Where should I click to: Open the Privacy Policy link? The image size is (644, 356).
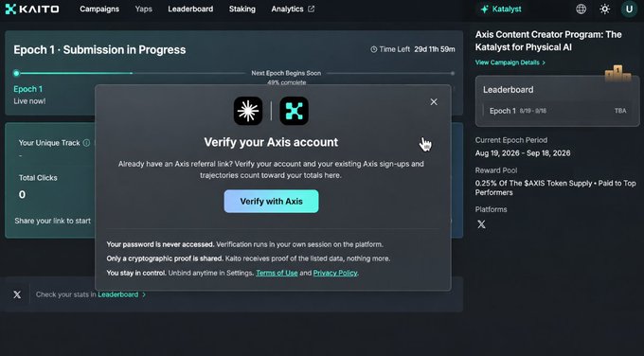[x=335, y=273]
